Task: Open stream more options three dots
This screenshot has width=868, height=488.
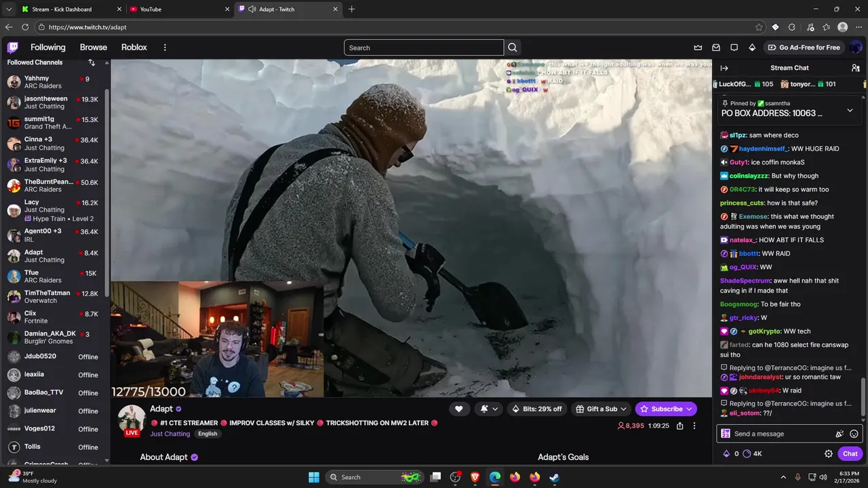Action: (694, 426)
